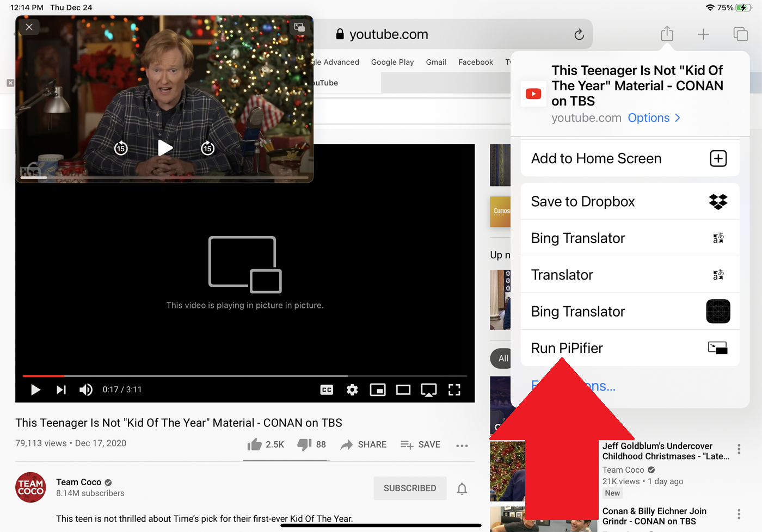Open more actions below the video
This screenshot has height=532, width=762.
click(462, 446)
